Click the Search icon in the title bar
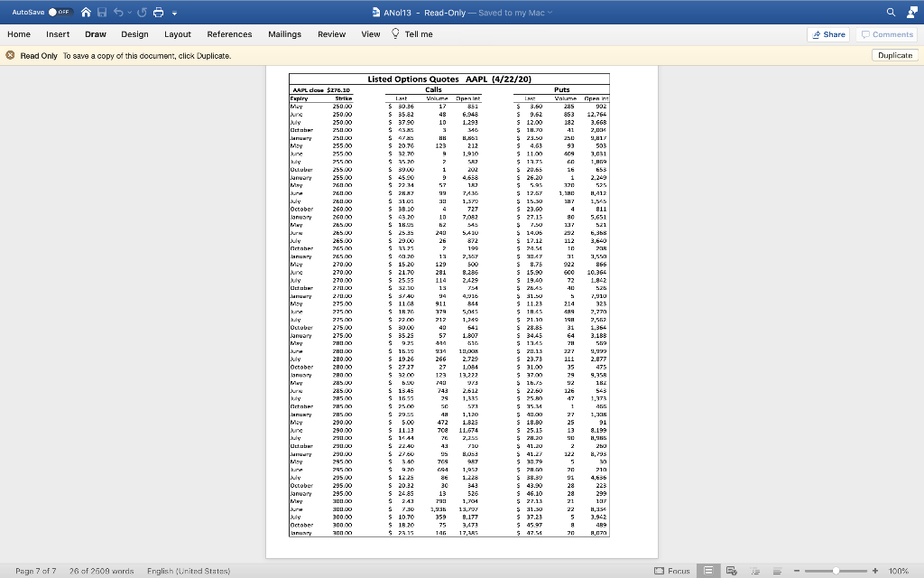 890,12
